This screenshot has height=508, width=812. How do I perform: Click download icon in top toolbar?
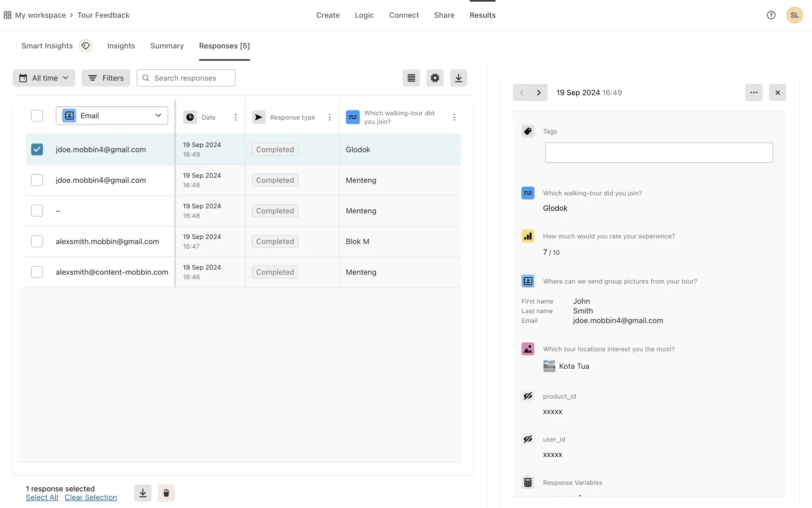(x=458, y=78)
